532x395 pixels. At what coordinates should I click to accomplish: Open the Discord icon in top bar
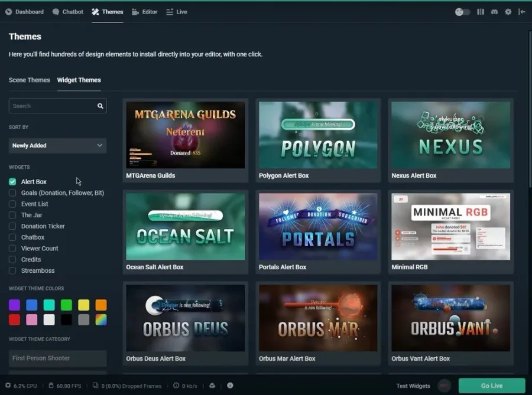click(494, 12)
